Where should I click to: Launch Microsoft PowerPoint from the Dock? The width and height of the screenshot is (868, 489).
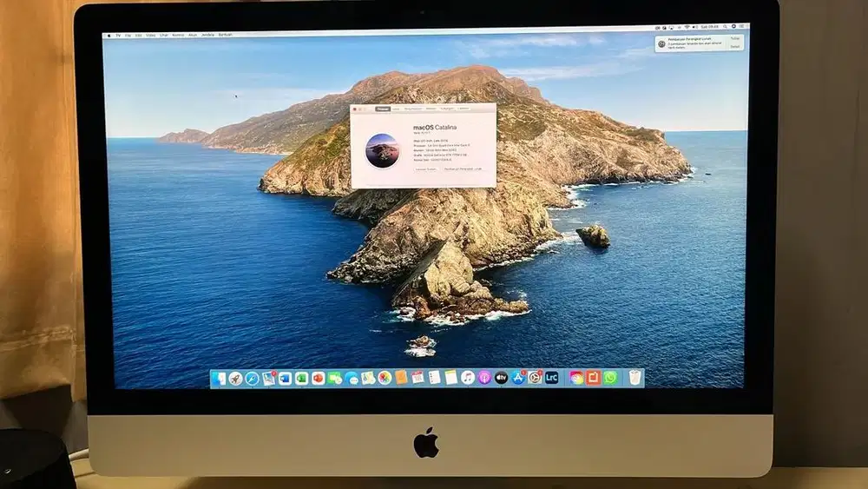coord(319,378)
